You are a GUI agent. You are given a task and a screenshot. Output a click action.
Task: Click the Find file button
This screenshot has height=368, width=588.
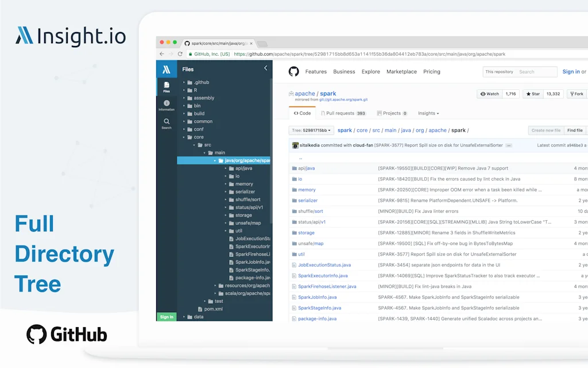click(x=575, y=130)
